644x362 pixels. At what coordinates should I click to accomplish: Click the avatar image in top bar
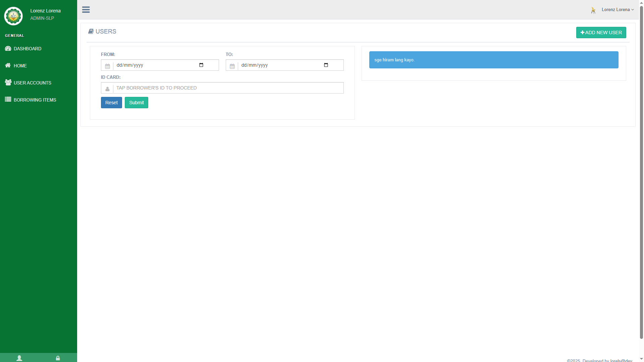point(593,10)
